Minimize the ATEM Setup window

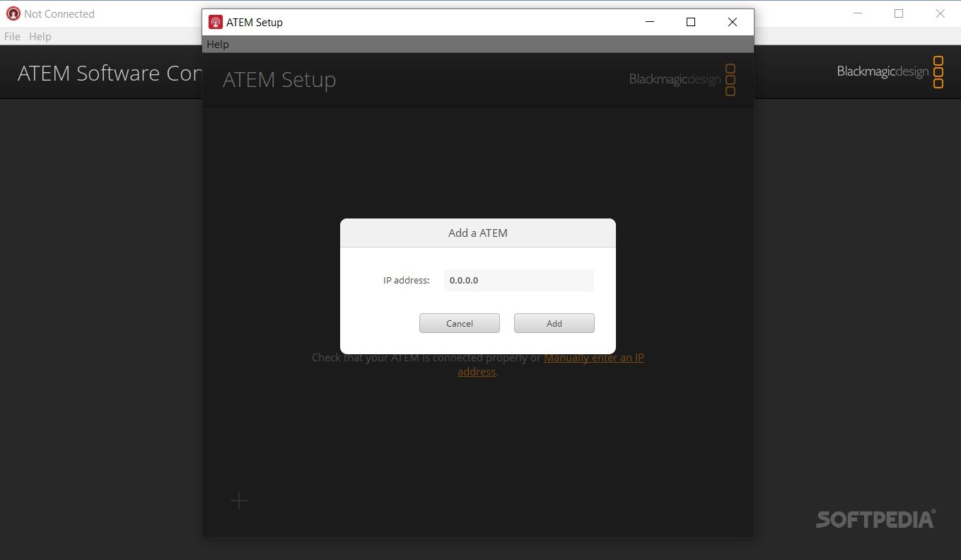coord(650,22)
